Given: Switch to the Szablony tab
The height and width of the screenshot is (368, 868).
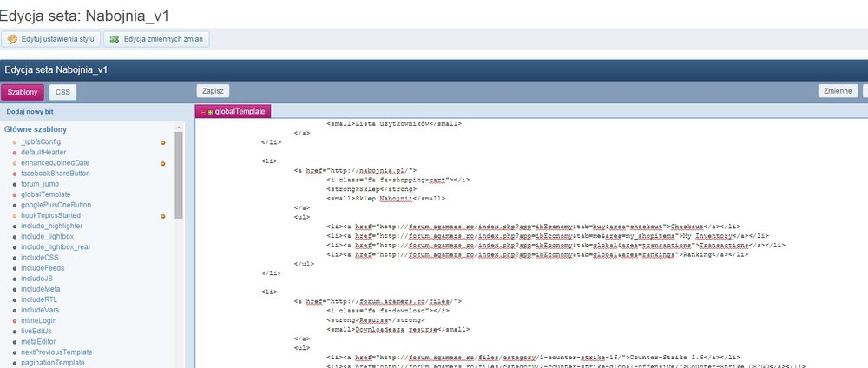Looking at the screenshot, I should [23, 92].
